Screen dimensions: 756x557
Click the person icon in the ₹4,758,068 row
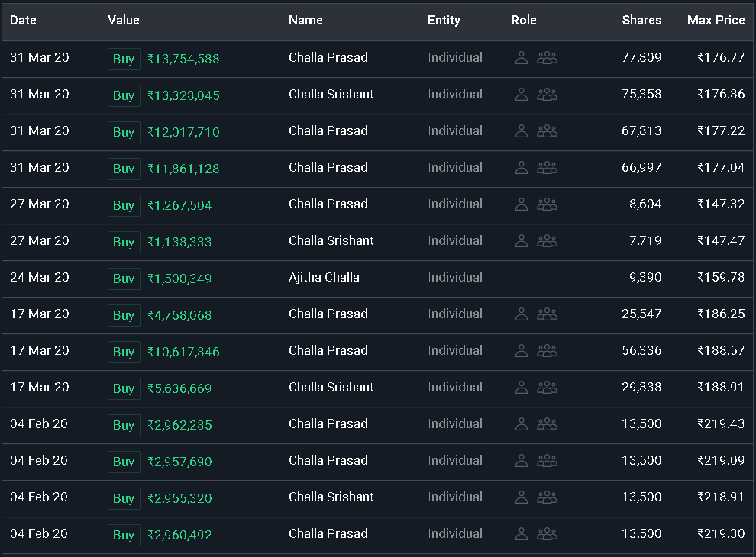click(x=522, y=314)
